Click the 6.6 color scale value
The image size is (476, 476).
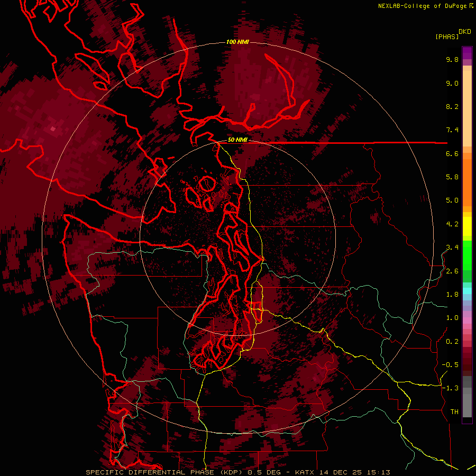tap(452, 153)
